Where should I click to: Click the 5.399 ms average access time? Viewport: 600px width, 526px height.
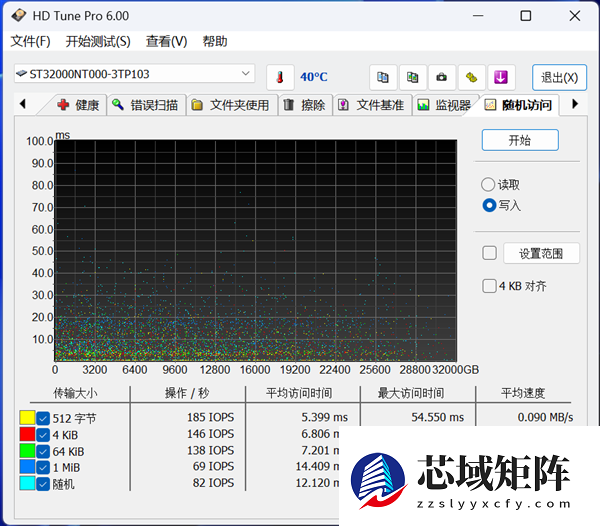[x=324, y=417]
